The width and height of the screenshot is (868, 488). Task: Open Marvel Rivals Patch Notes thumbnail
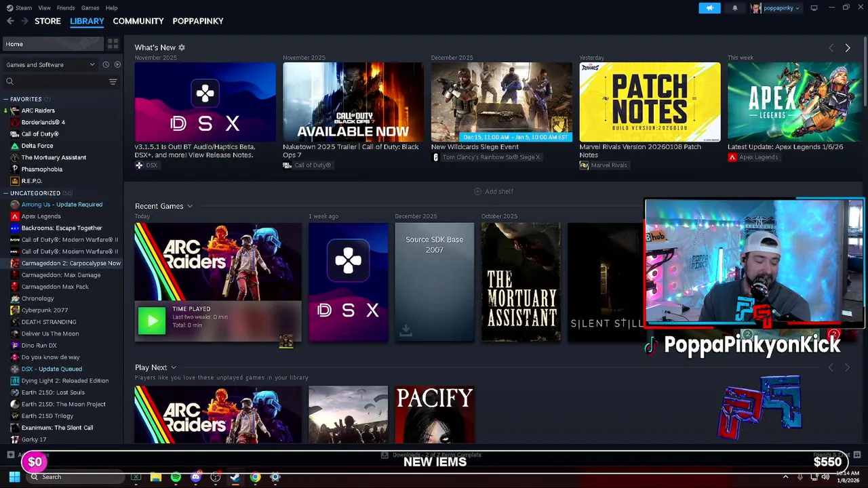[x=650, y=102]
